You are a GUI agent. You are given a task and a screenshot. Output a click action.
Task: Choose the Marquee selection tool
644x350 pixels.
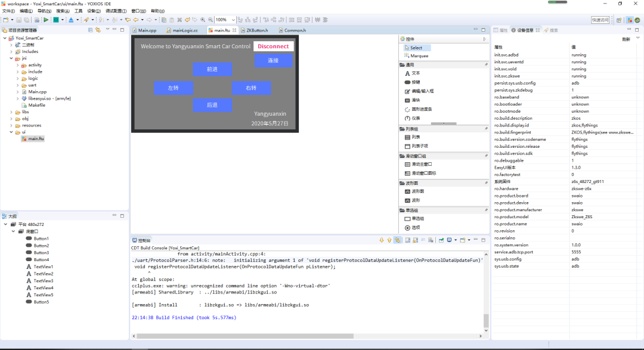point(416,56)
